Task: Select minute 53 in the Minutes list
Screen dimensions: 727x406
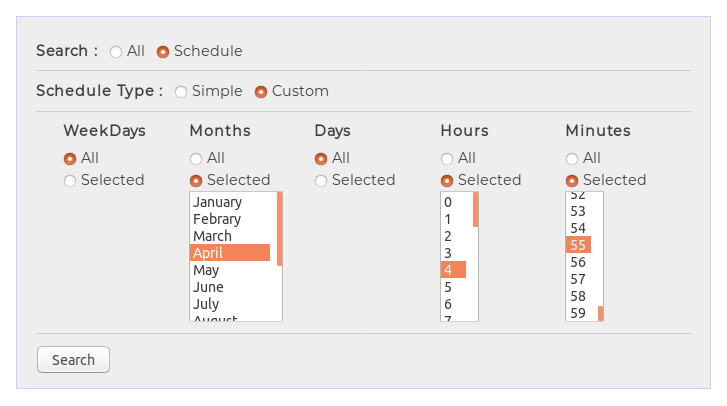Action: [578, 211]
